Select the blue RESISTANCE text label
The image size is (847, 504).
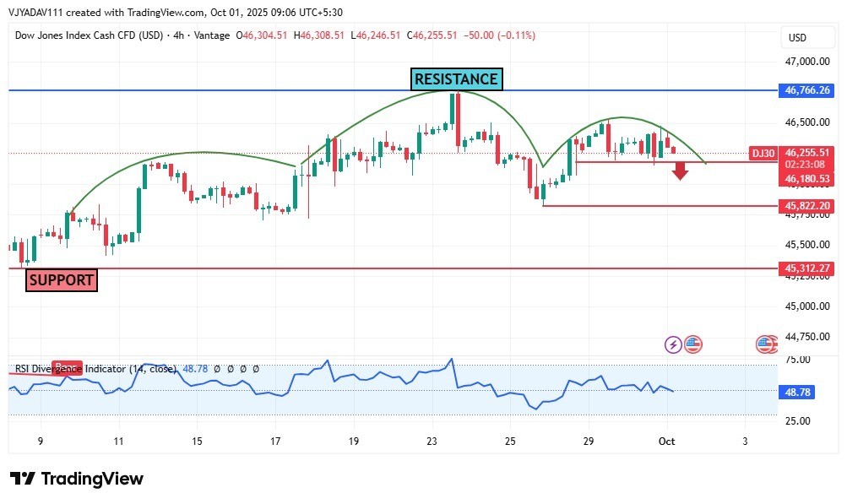pos(456,79)
